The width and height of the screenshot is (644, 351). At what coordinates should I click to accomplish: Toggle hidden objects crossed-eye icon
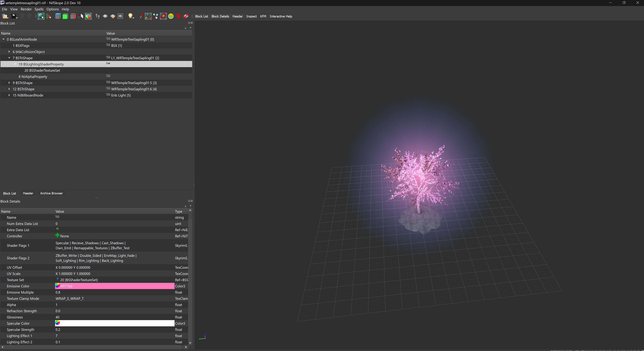186,16
